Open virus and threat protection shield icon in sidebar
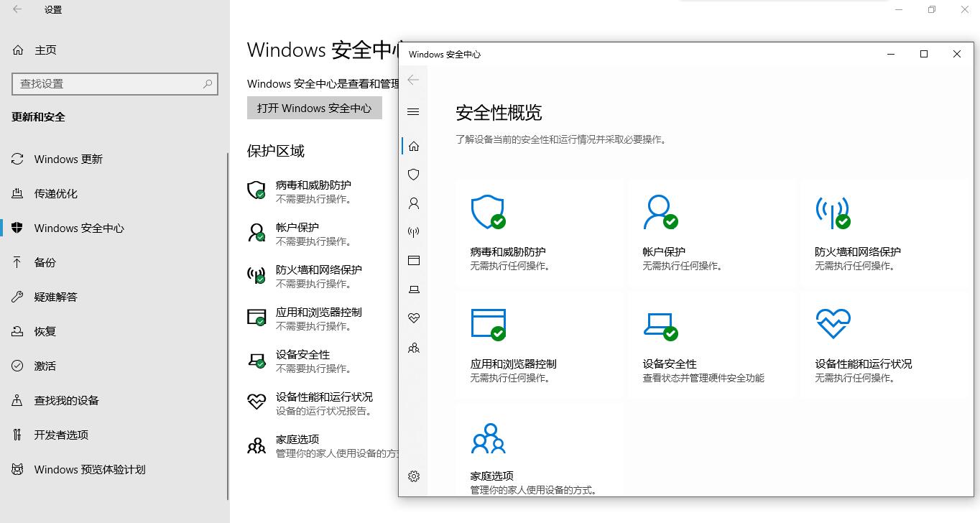Screen dimensions: 980x523 413,174
